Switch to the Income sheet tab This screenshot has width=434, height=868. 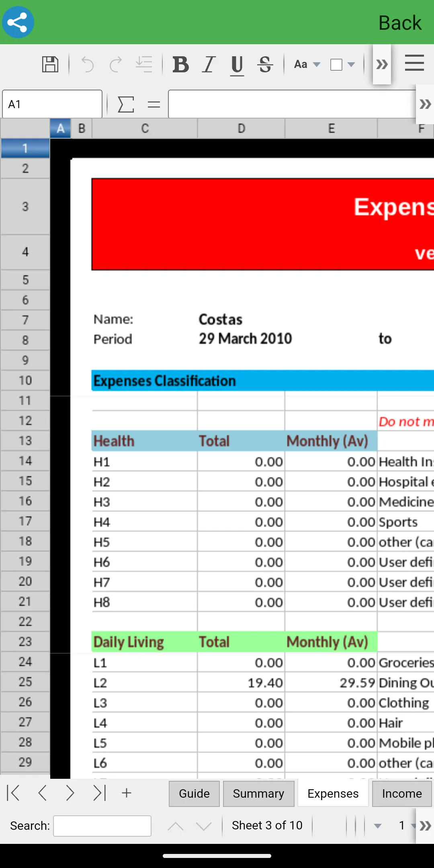[x=402, y=794]
